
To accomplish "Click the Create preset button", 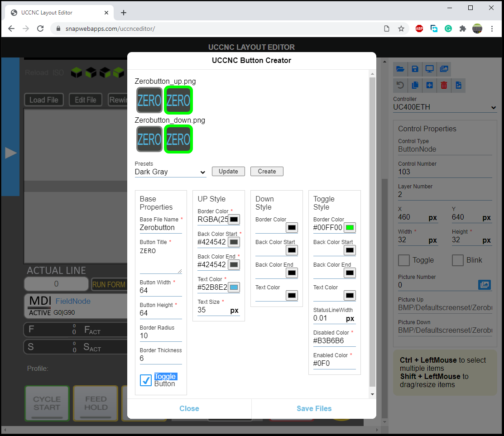I will (x=267, y=171).
